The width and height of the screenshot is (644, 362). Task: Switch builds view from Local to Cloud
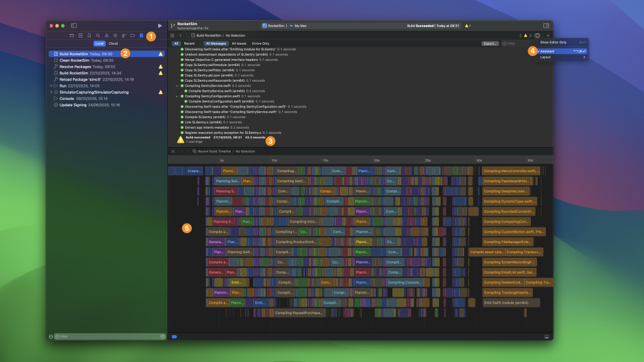coord(113,43)
